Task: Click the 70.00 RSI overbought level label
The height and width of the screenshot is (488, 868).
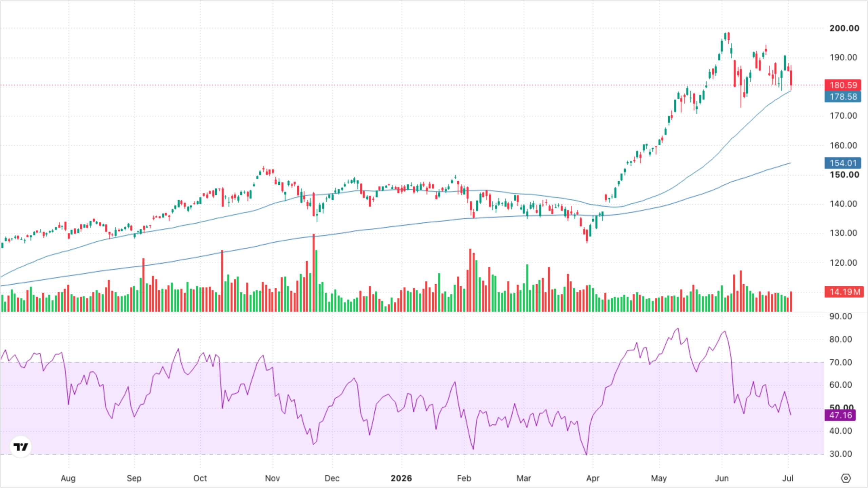Action: (x=841, y=362)
